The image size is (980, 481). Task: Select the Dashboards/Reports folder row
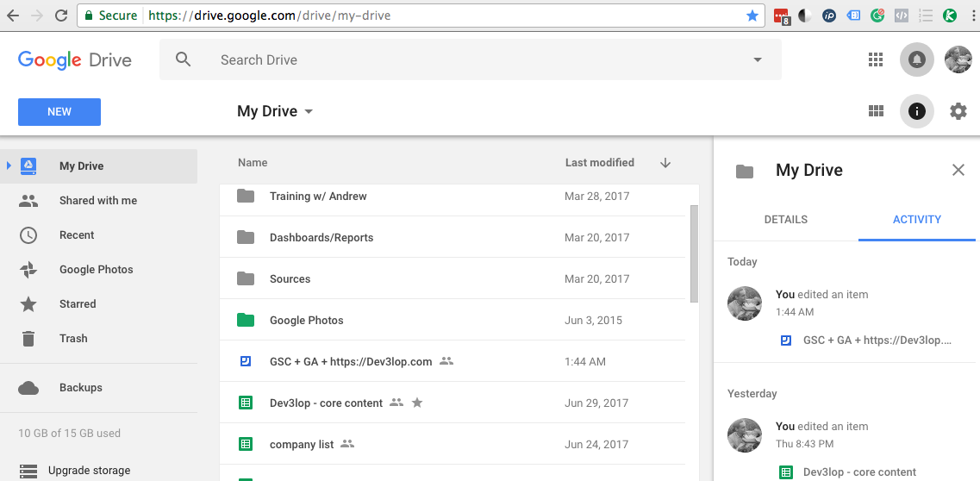pos(453,237)
